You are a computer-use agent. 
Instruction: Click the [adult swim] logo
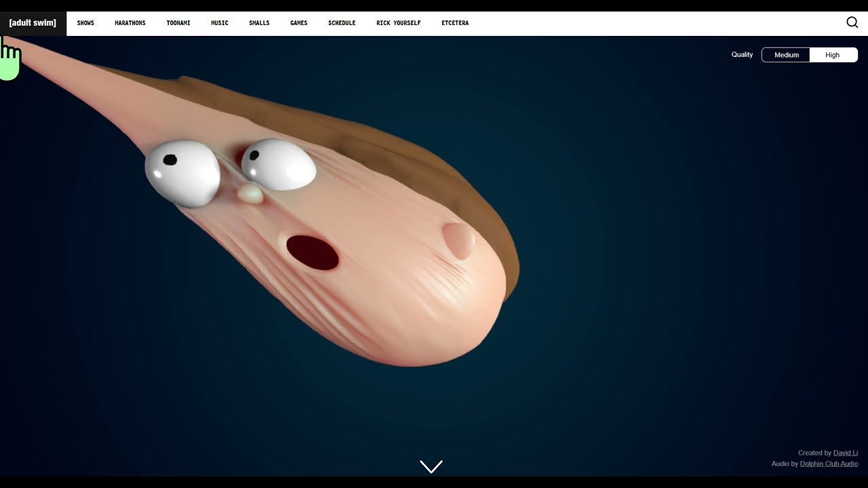click(33, 23)
